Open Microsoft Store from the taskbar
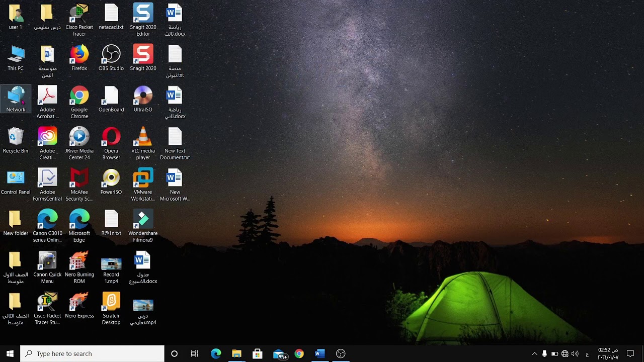The image size is (644, 362). click(x=257, y=353)
